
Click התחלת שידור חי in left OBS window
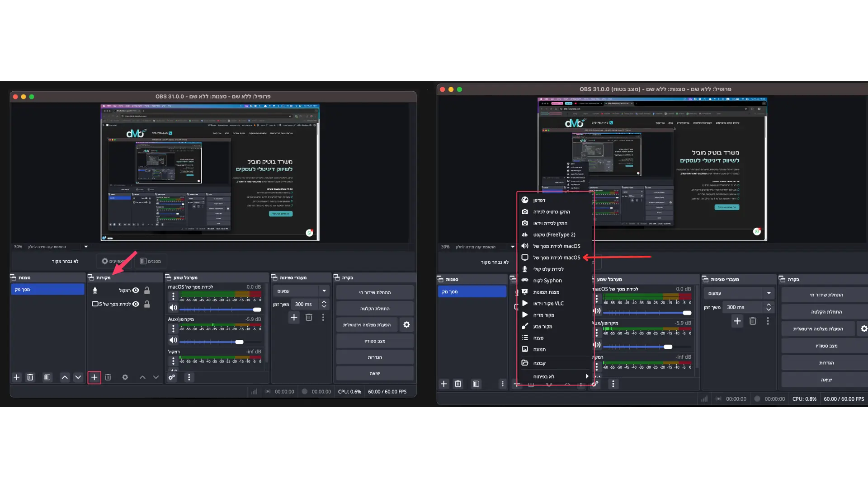[375, 292]
